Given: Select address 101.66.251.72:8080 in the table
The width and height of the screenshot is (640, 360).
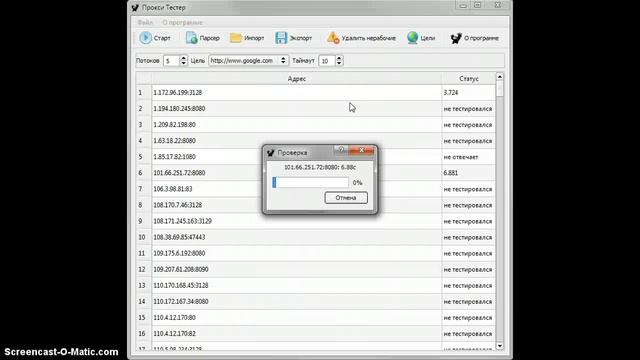Looking at the screenshot, I should pyautogui.click(x=179, y=173).
